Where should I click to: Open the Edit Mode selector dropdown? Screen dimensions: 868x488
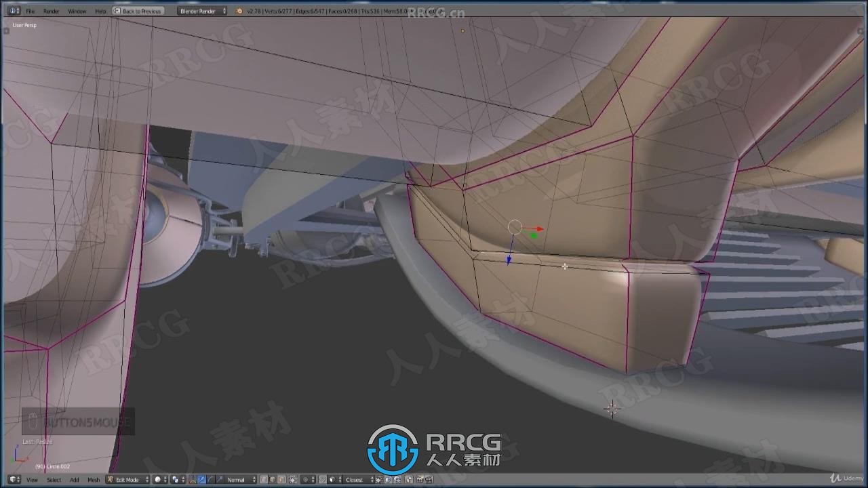coord(127,479)
